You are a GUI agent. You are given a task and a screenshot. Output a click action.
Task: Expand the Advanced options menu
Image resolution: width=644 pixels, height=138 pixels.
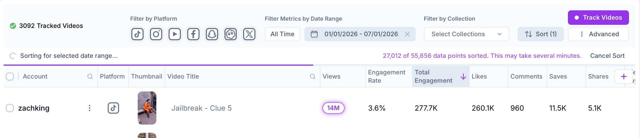point(598,34)
